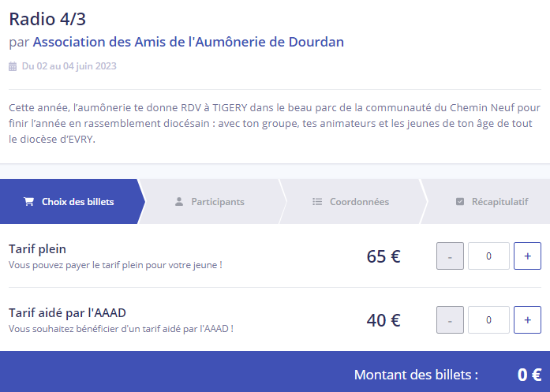Increase Tarif plein ticket quantity

(x=527, y=256)
